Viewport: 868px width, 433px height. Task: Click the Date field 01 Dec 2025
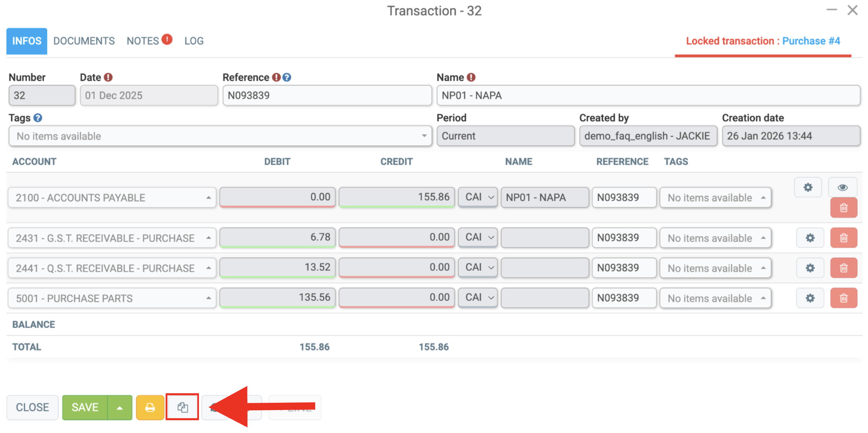click(x=149, y=95)
